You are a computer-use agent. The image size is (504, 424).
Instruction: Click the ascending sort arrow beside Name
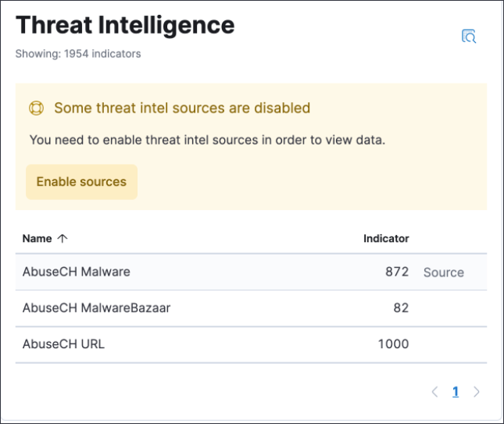pos(63,239)
